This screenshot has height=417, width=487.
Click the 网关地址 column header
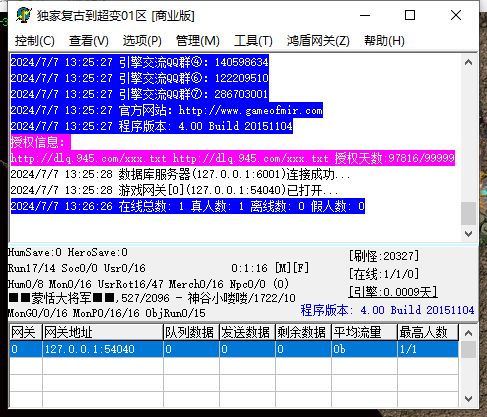tap(103, 332)
